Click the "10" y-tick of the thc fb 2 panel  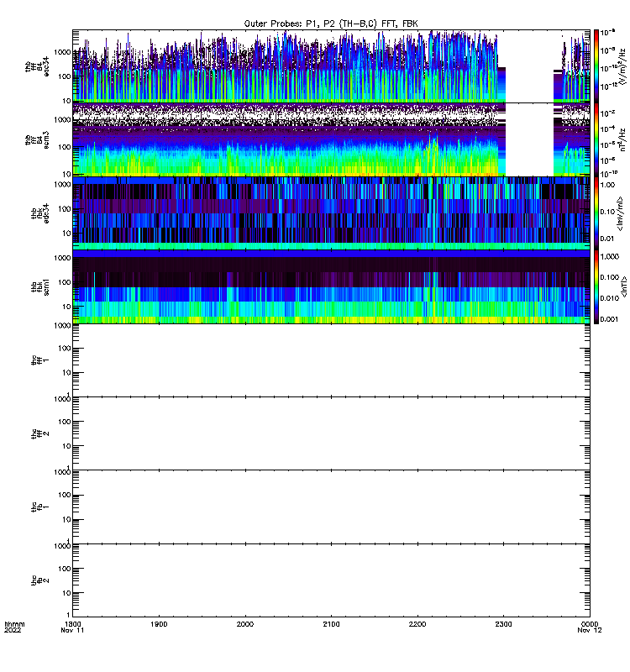point(66,593)
